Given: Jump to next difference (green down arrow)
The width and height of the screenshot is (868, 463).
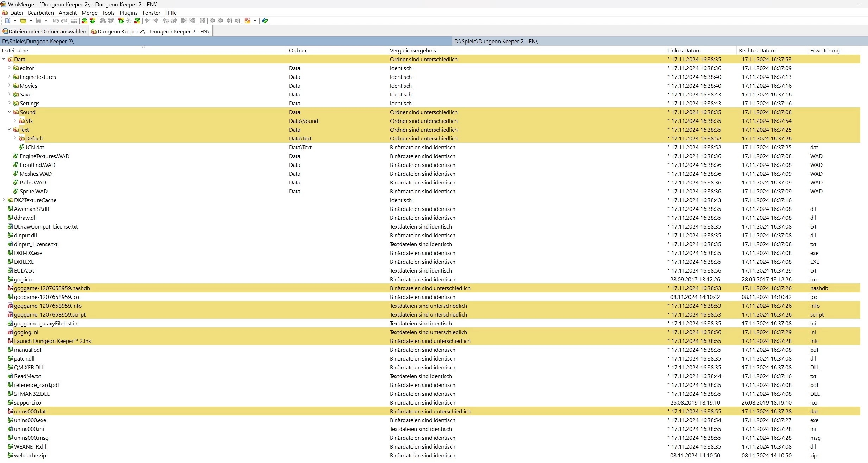Looking at the screenshot, I should (84, 20).
